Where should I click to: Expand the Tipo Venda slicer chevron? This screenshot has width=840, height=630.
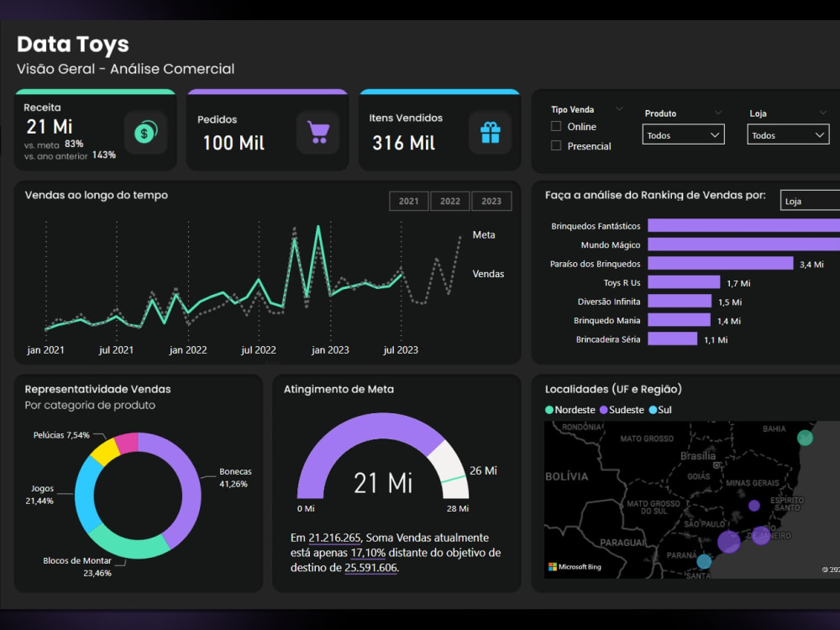619,108
